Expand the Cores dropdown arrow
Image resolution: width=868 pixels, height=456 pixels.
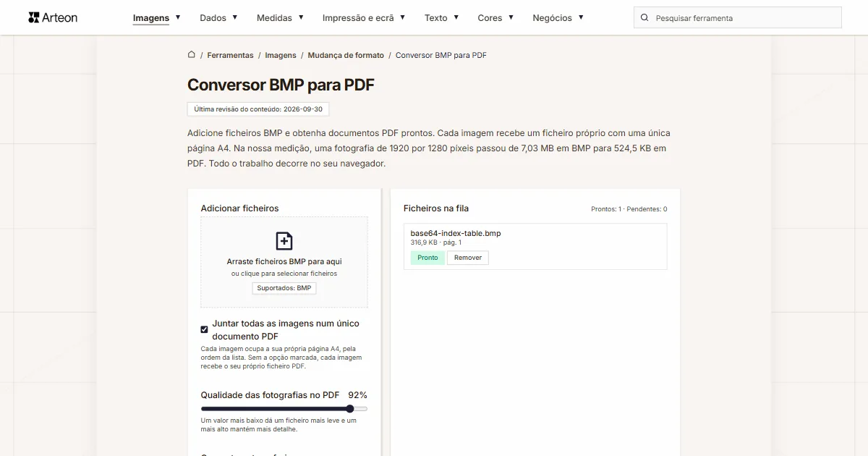[x=511, y=17]
